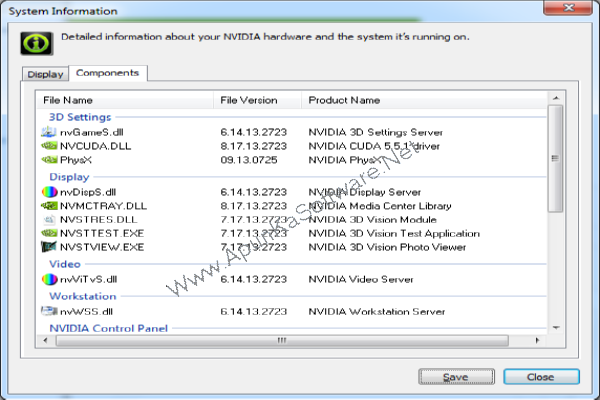Select the NVSTTEST.EXE file name
600x400 pixels.
[x=102, y=233]
